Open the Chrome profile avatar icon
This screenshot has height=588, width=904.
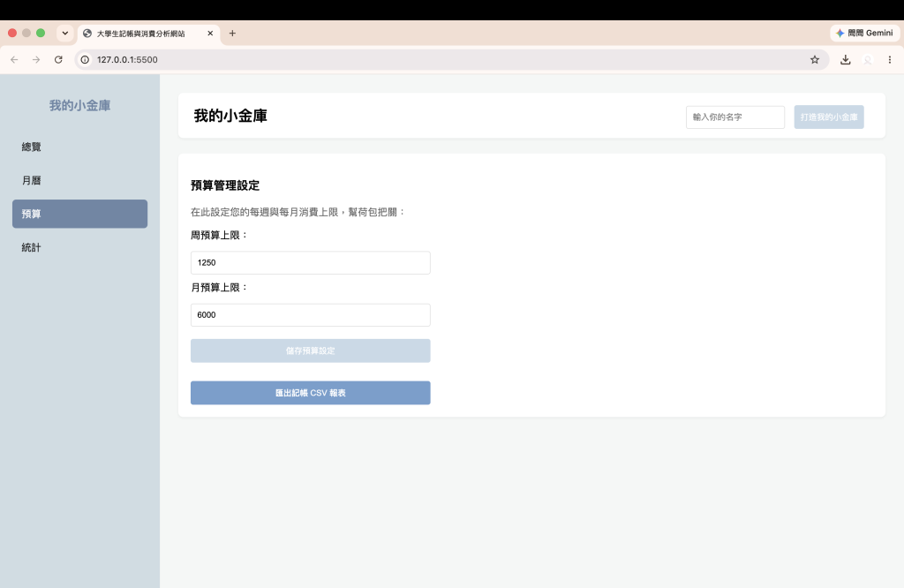pyautogui.click(x=868, y=59)
